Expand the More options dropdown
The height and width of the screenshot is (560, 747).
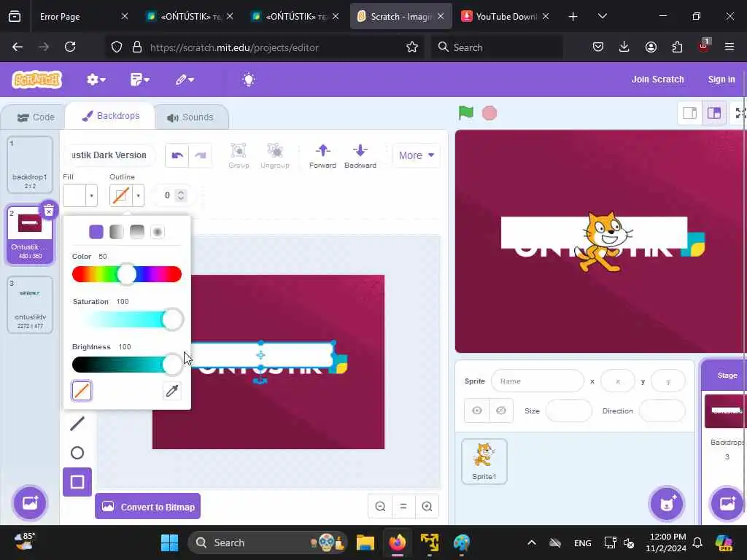click(x=416, y=155)
